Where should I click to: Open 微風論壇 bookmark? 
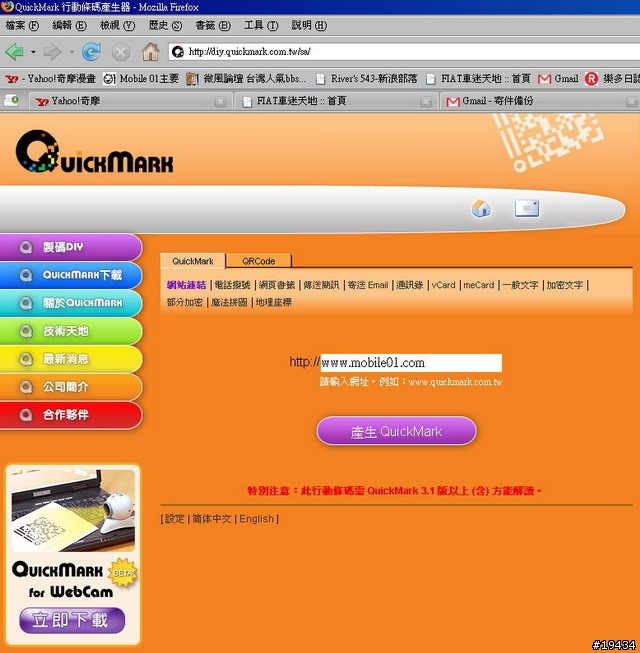click(246, 78)
